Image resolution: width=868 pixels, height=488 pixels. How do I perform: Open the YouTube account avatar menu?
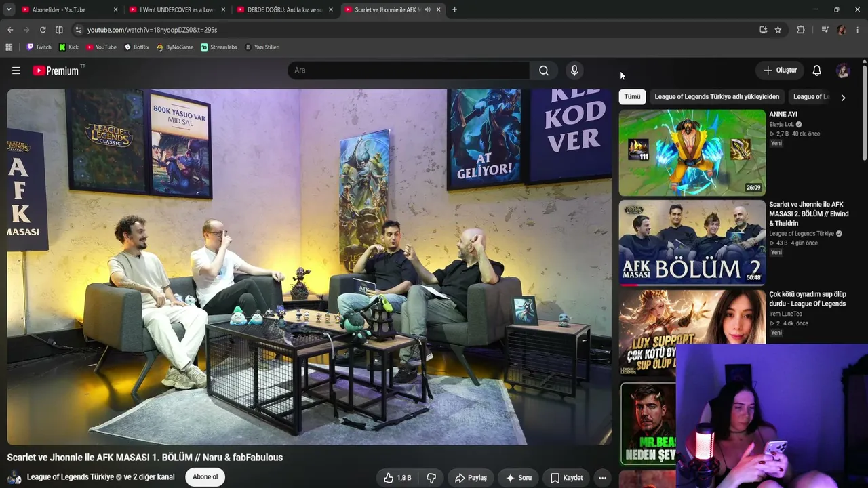click(843, 70)
